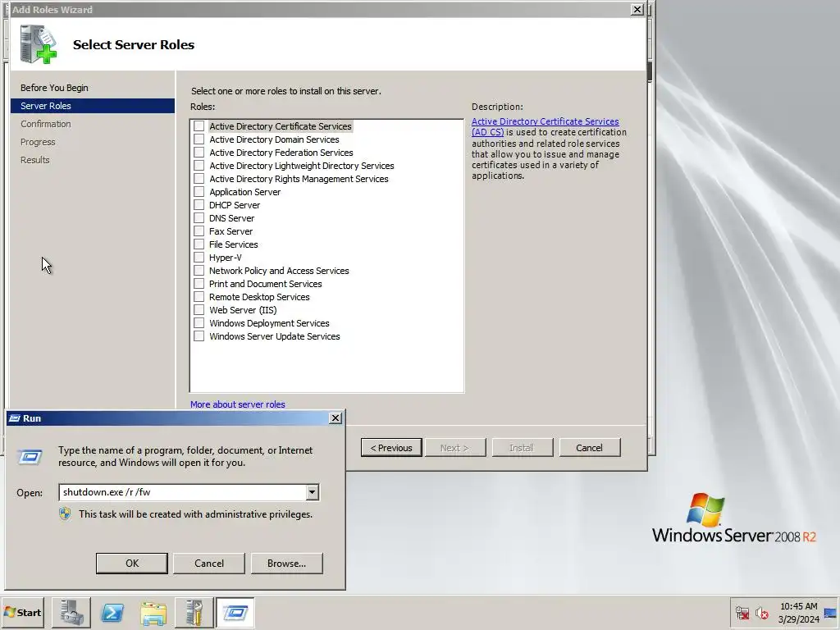Tick the DNS Server checkbox
Screen dimensions: 840x630
pyautogui.click(x=199, y=218)
